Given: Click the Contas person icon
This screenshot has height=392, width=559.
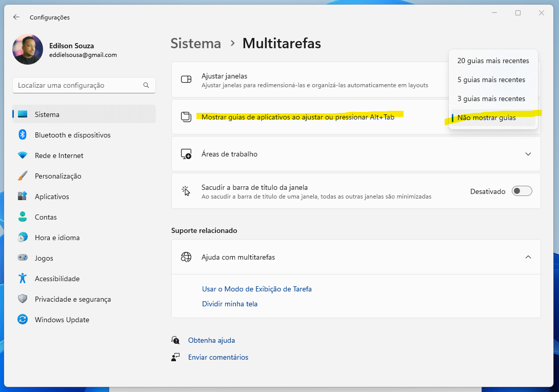Looking at the screenshot, I should coord(23,217).
